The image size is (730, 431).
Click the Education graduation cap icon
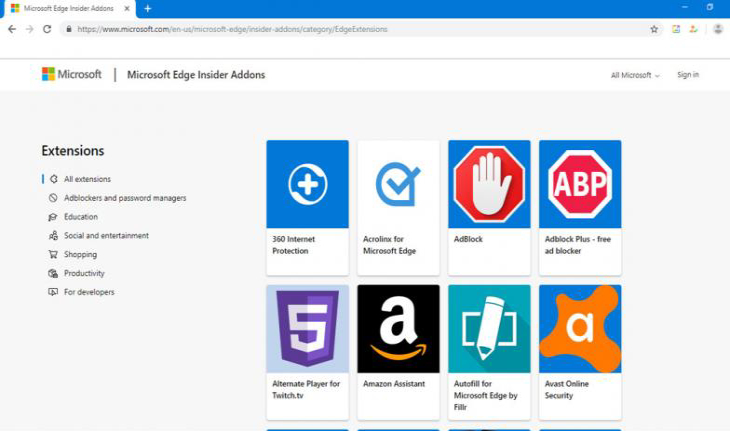click(53, 216)
